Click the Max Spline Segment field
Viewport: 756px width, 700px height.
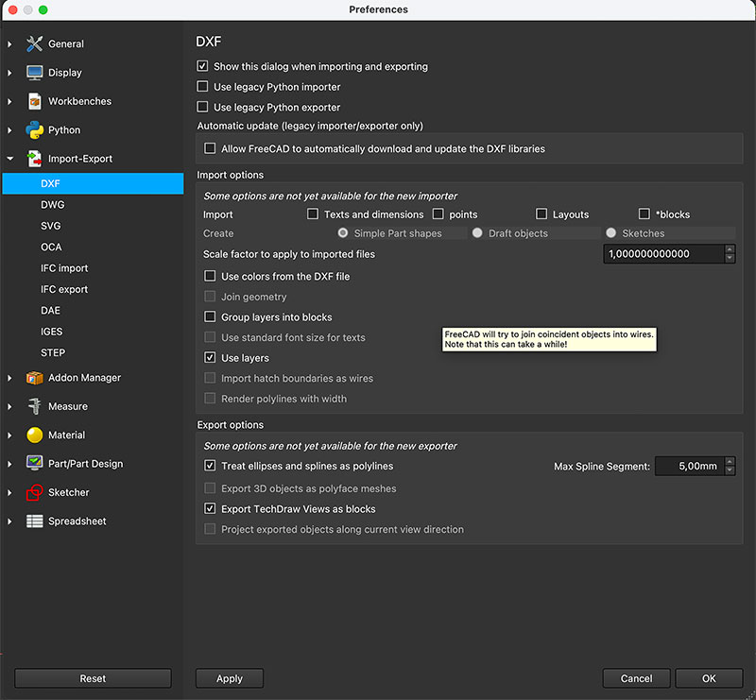coord(690,466)
